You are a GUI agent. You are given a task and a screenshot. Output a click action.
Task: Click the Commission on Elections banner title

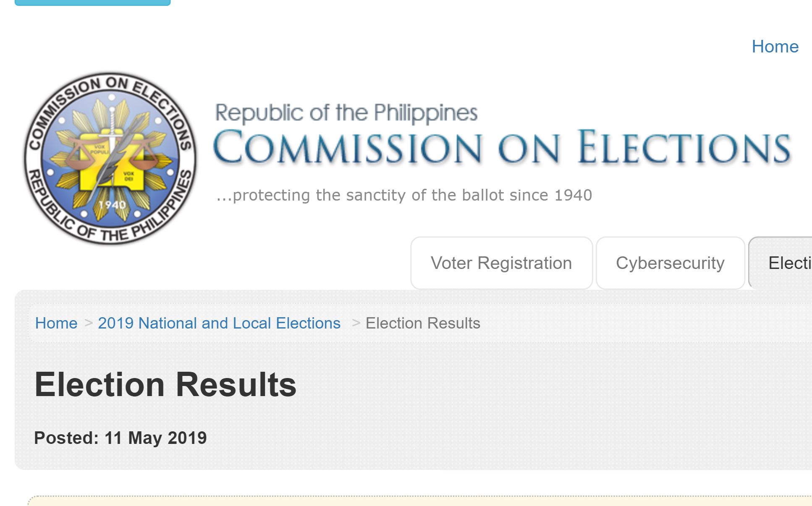point(502,147)
